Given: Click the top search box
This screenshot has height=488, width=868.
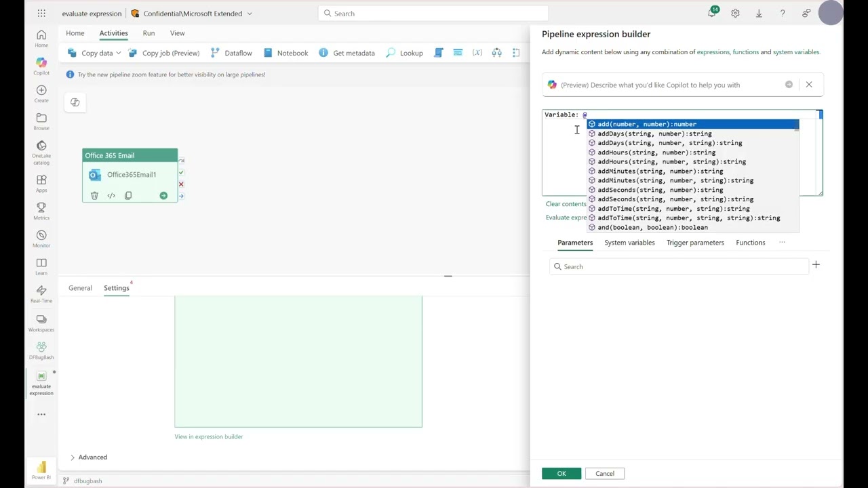Looking at the screenshot, I should (433, 13).
